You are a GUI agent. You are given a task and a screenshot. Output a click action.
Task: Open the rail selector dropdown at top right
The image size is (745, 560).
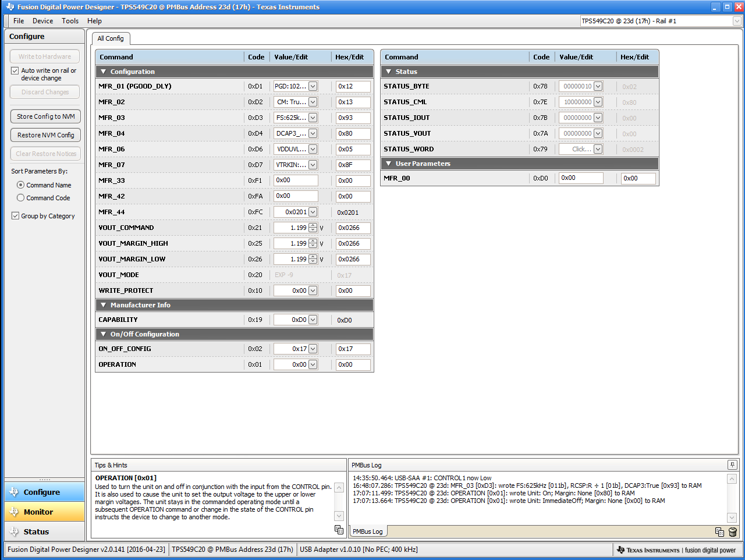(736, 21)
